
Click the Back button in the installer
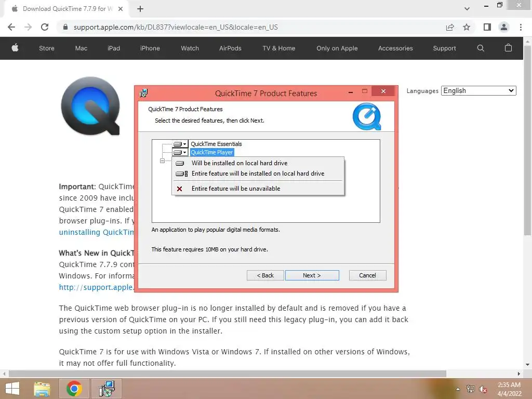click(x=265, y=275)
